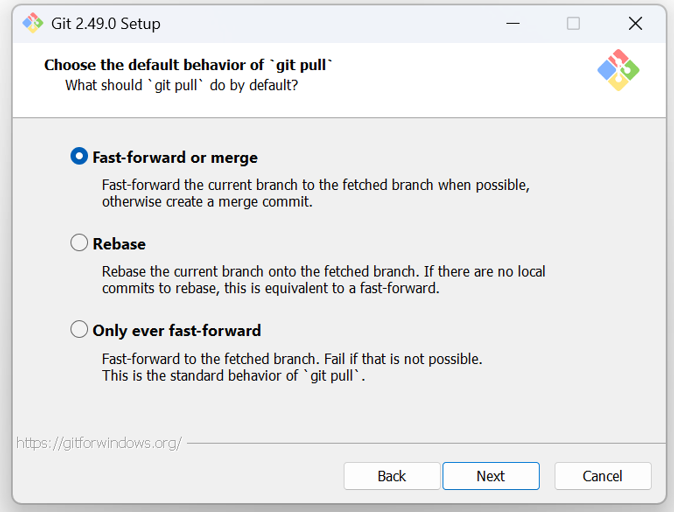Enable the Only ever fast-forward option
Image resolution: width=674 pixels, height=512 pixels.
pyautogui.click(x=79, y=329)
